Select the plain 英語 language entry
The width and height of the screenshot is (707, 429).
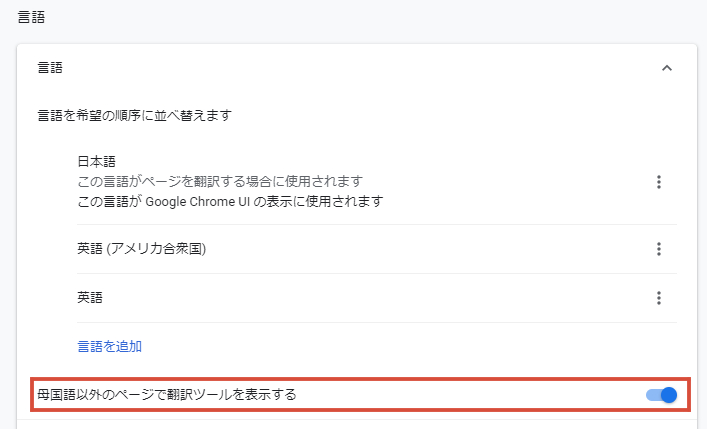90,298
